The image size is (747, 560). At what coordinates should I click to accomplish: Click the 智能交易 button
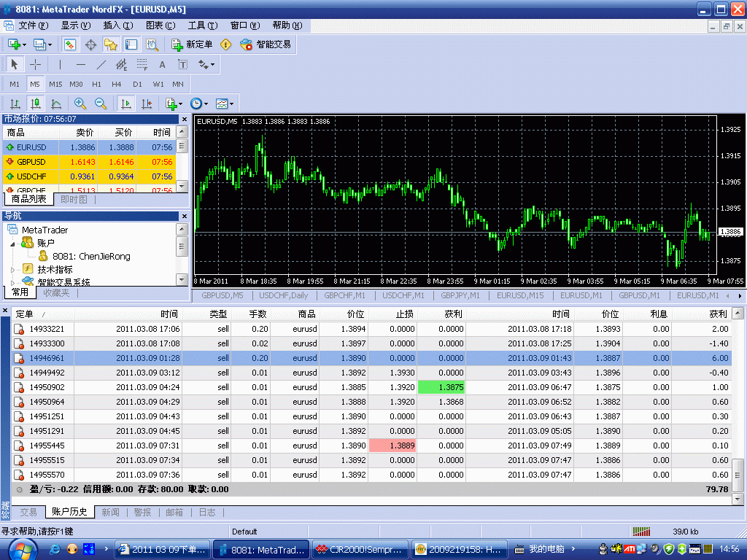coord(266,44)
